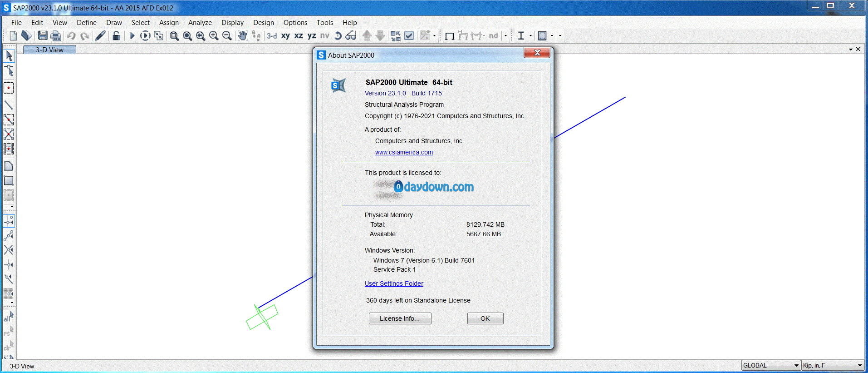Click the Select All icon
Image resolution: width=868 pixels, height=373 pixels.
click(9, 317)
